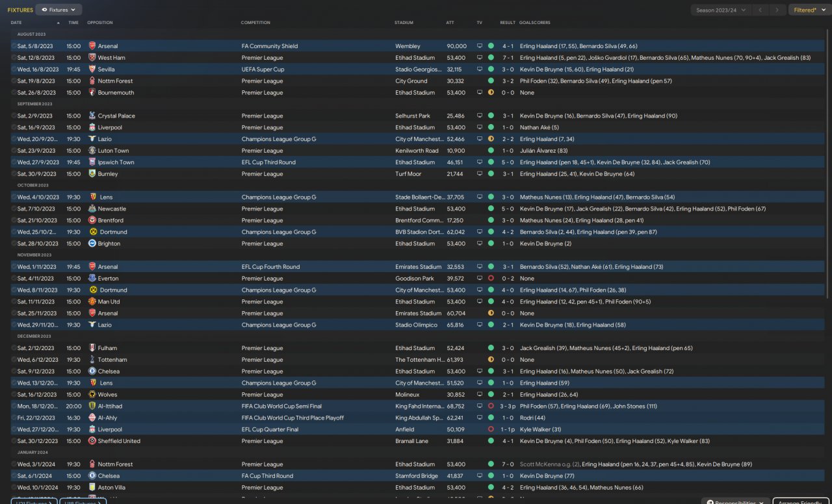832x504 pixels.
Task: Open the Season 2023/24 dropdown
Action: (x=721, y=10)
